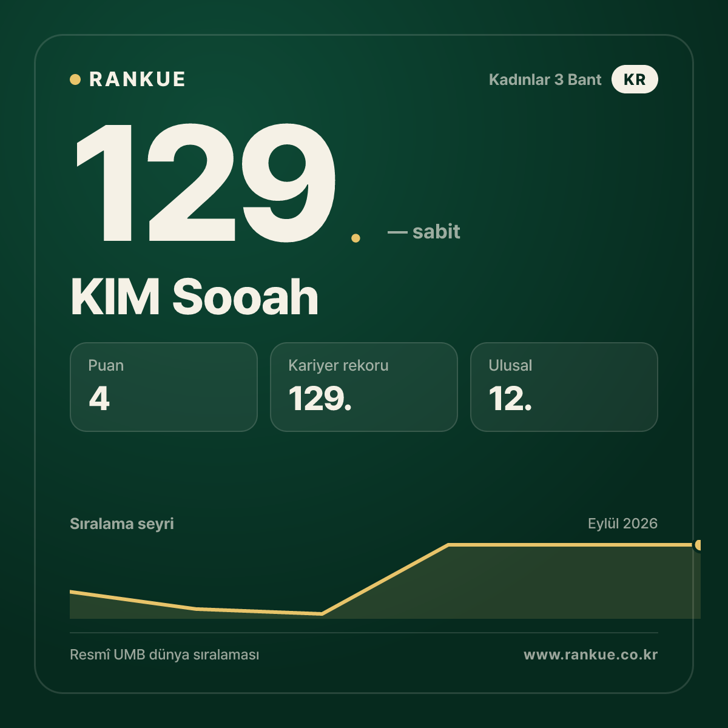
Task: Click the flat top segment of chart line
Action: [573, 545]
